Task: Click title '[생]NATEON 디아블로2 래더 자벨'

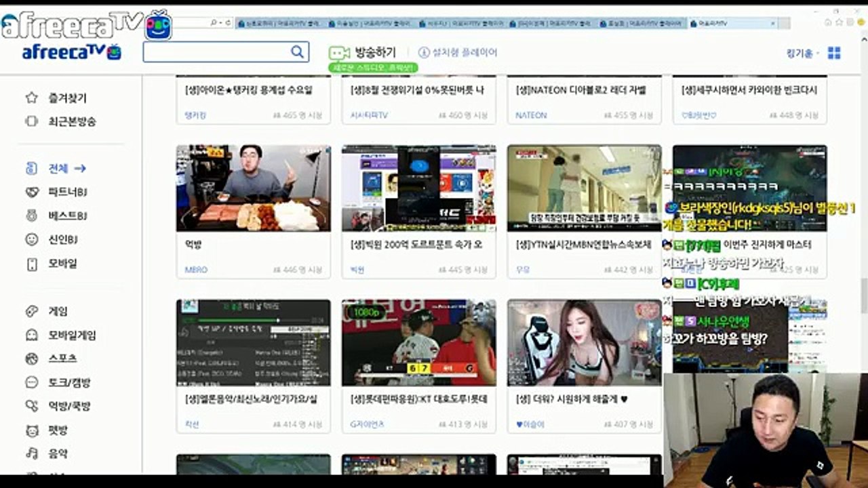Action: coord(581,89)
